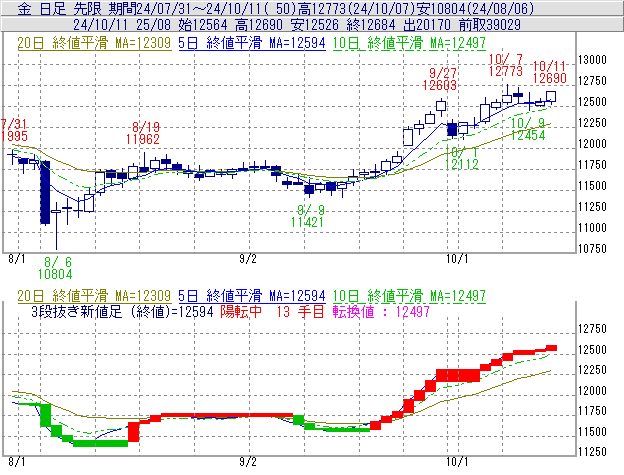Click the upper chart's 10/1 date axis label

(x=457, y=259)
